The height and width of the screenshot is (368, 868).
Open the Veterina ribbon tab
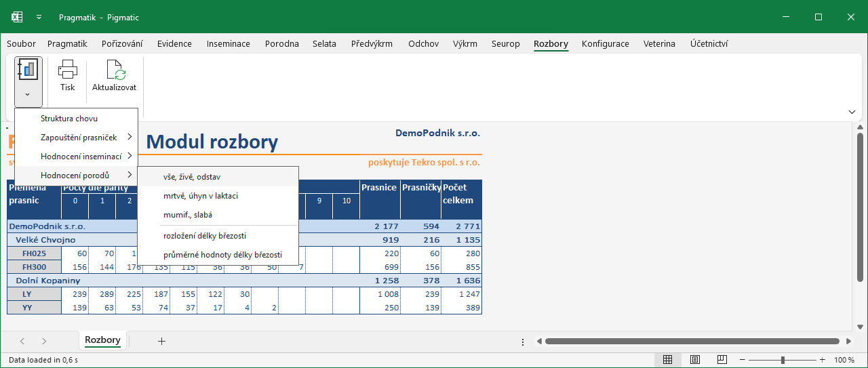(x=659, y=44)
